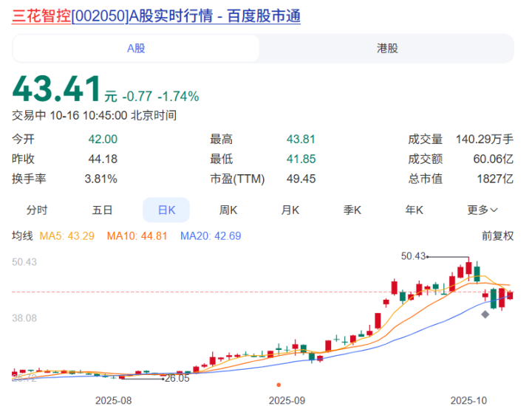Click the gray diamond marker on chart
This screenshot has height=406, width=532.
pos(485,314)
